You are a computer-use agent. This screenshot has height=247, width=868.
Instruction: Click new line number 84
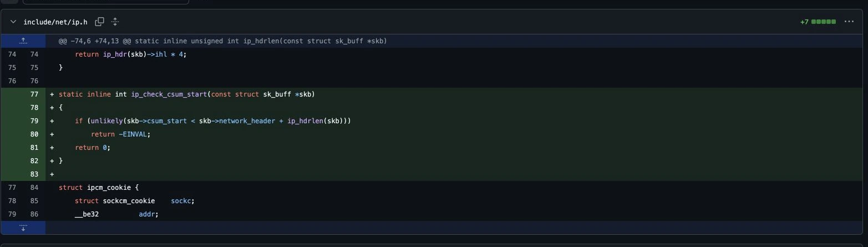pos(34,188)
